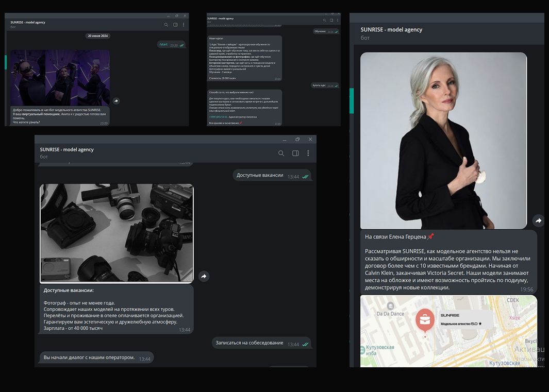The image size is (549, 392).
Task: Select the '/start' outgoing message
Action: pos(171,45)
